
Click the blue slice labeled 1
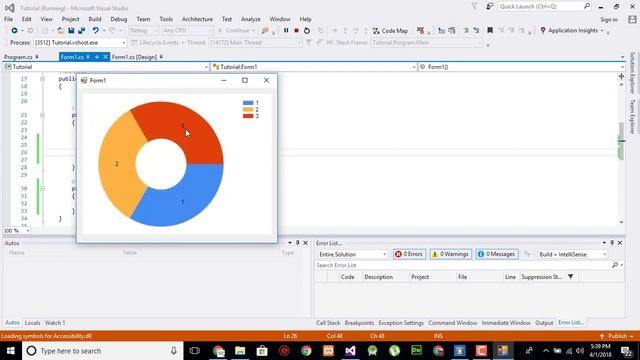tap(182, 196)
